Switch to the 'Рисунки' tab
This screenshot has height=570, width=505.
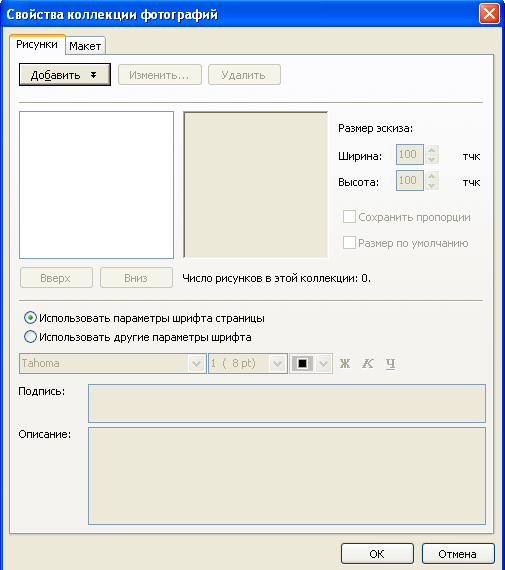click(x=37, y=44)
